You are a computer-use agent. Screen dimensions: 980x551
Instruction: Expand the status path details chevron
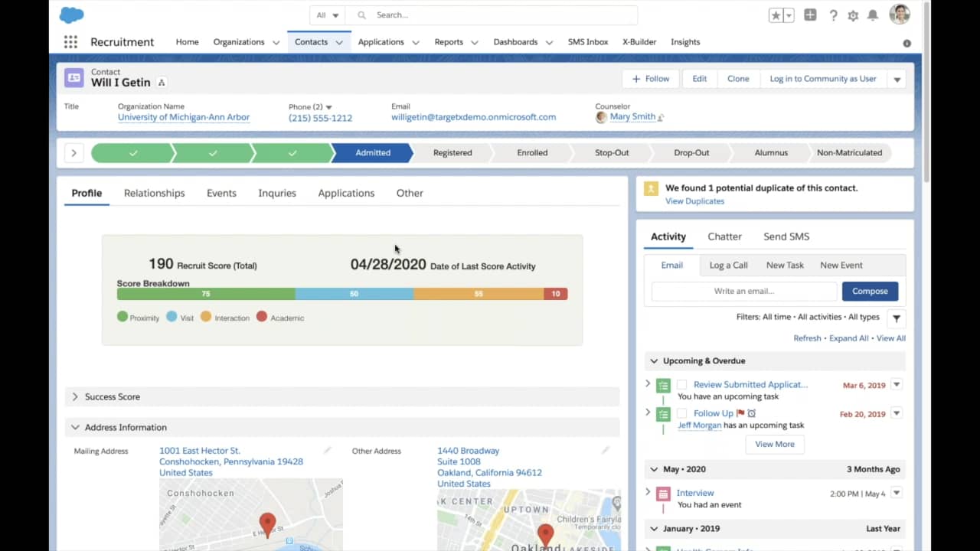coord(73,153)
